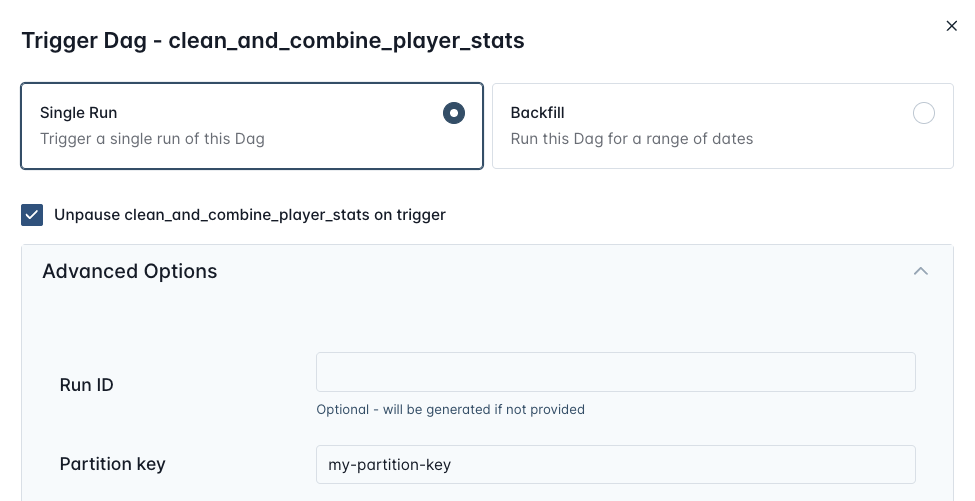Image resolution: width=975 pixels, height=501 pixels.
Task: Click the "Single Run" card title text
Action: coord(79,113)
